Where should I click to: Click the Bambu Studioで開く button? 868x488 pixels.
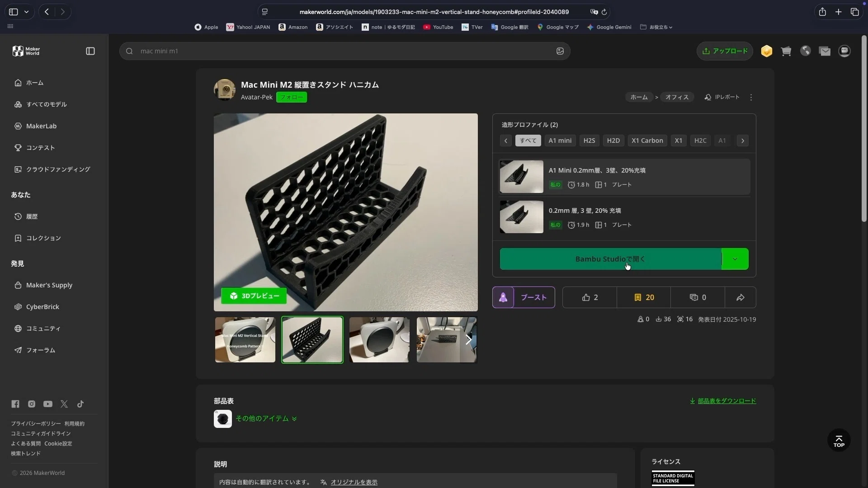pyautogui.click(x=610, y=259)
